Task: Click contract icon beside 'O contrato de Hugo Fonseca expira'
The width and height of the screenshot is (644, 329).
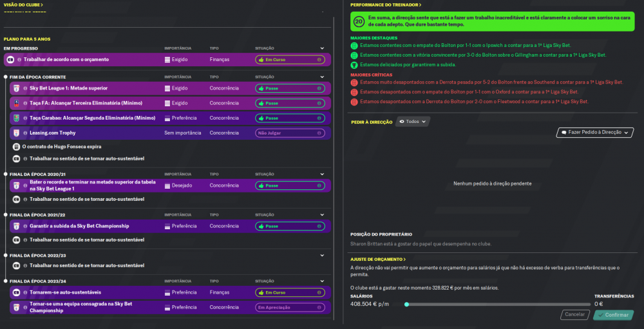Action: (17, 147)
